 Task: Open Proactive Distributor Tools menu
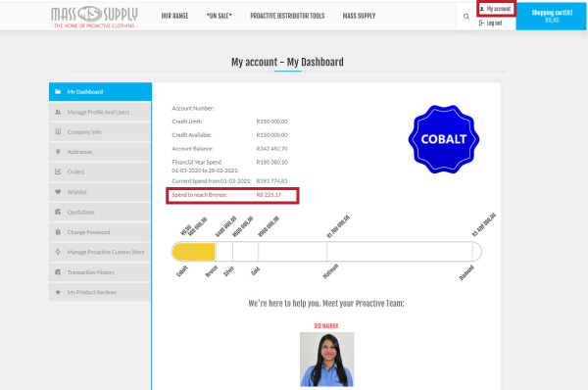(x=287, y=16)
